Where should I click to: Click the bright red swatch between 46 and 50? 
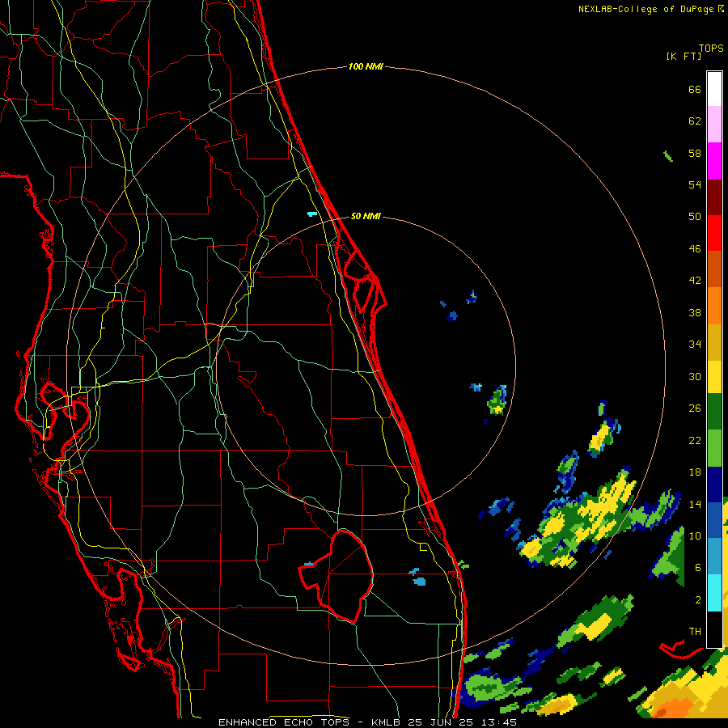click(x=714, y=234)
